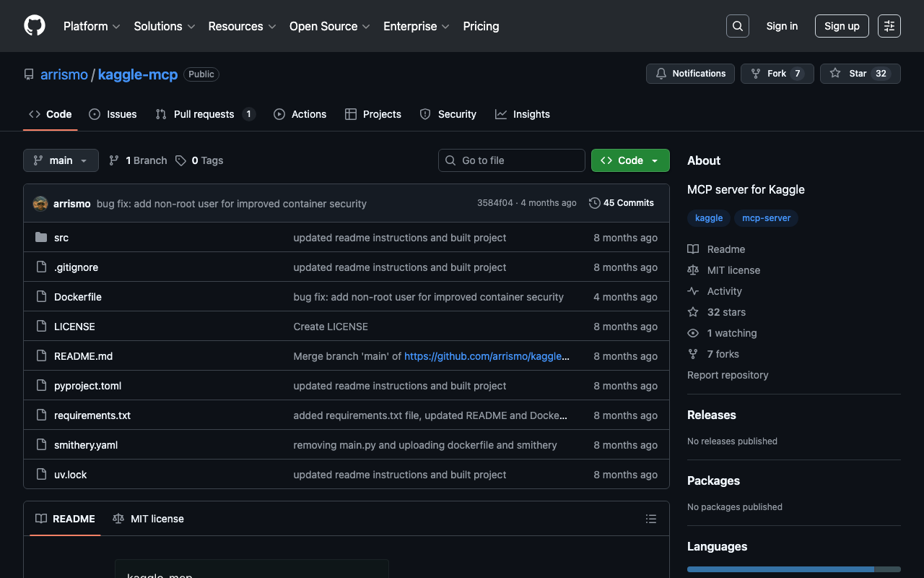Star the kaggle-mcp repository
The height and width of the screenshot is (578, 924).
point(859,74)
